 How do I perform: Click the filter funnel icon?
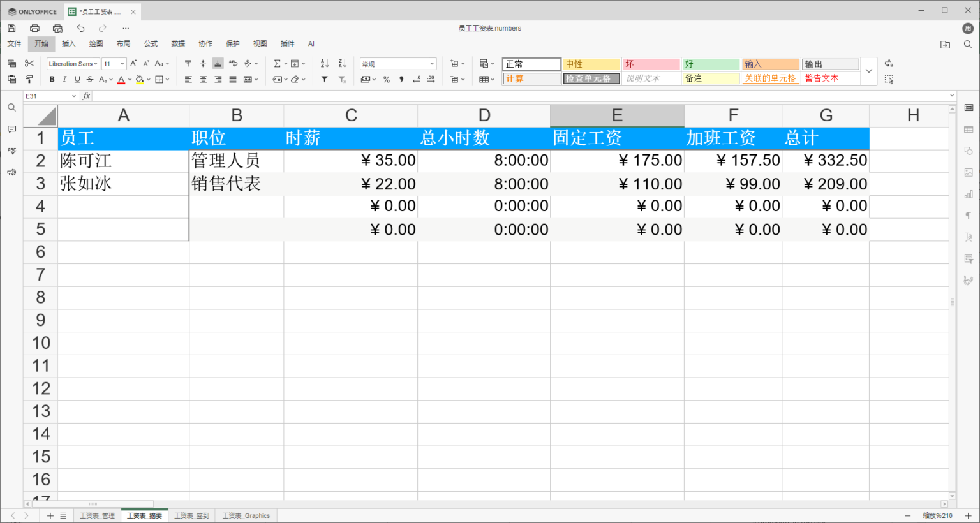324,79
